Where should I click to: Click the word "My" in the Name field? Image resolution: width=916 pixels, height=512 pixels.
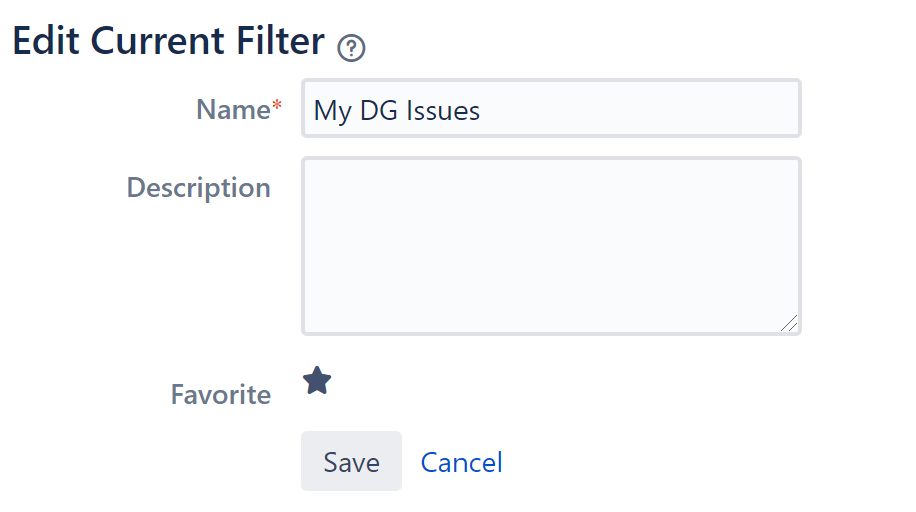(332, 112)
